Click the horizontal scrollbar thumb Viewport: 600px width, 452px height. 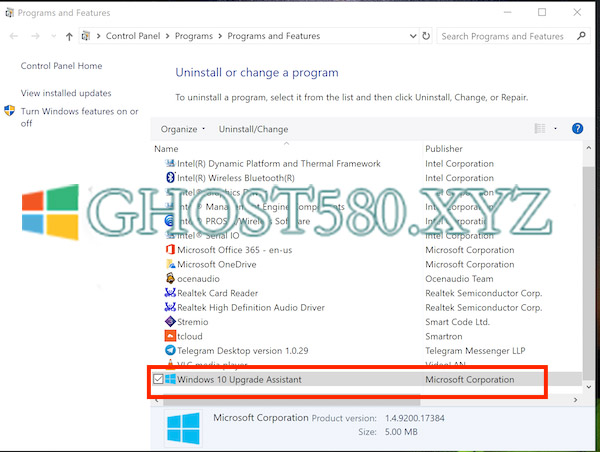pos(292,401)
